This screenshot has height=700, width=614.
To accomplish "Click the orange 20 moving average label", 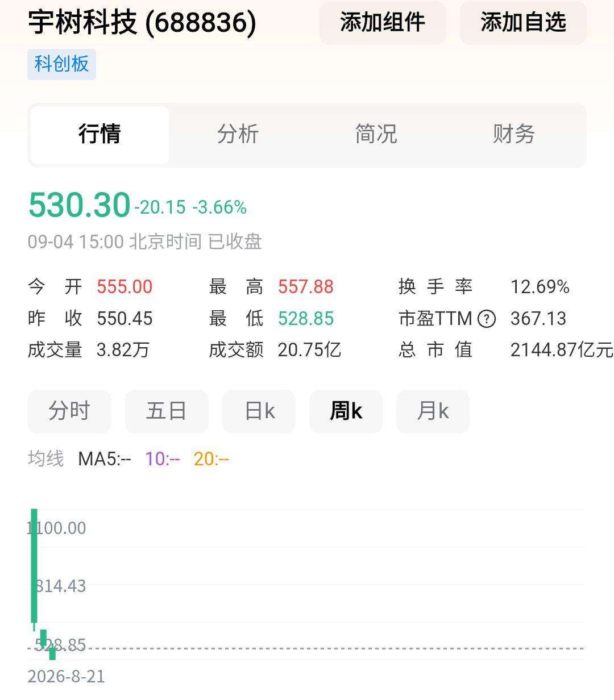I will (x=211, y=459).
